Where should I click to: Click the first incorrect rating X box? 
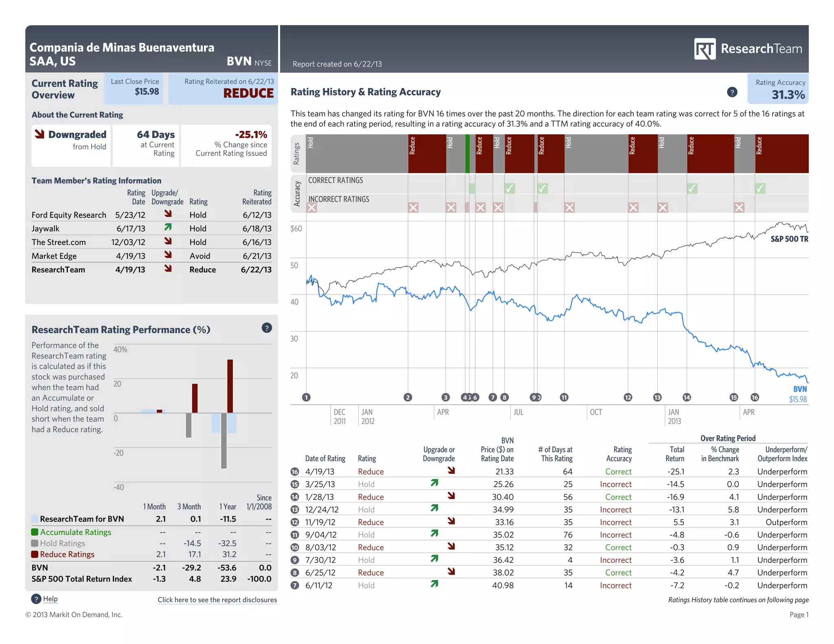[312, 208]
